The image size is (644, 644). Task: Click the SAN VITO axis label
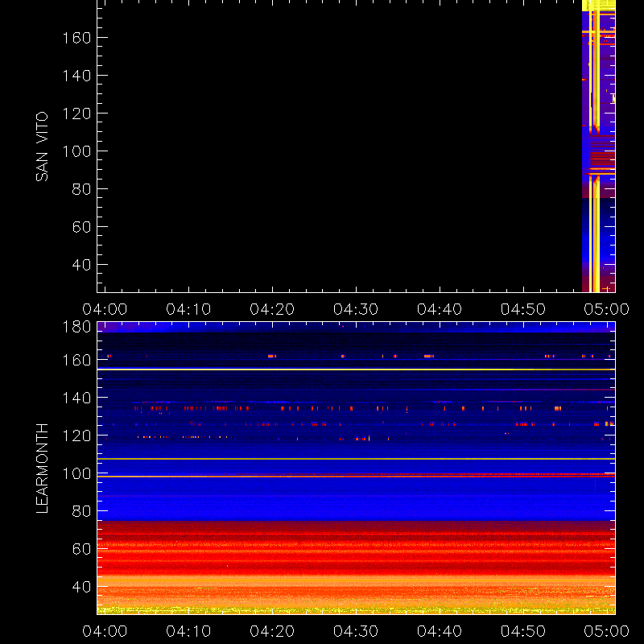[x=42, y=147]
